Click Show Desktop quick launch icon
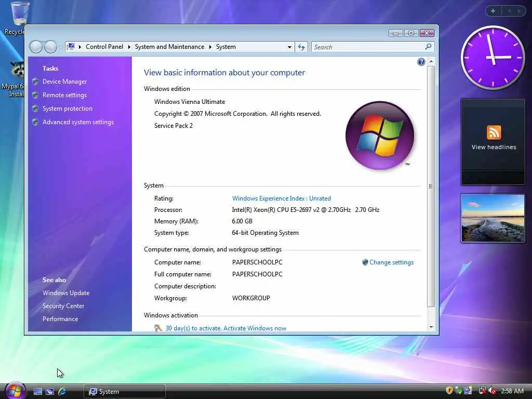Screen dimensions: 532x399 point(37,392)
